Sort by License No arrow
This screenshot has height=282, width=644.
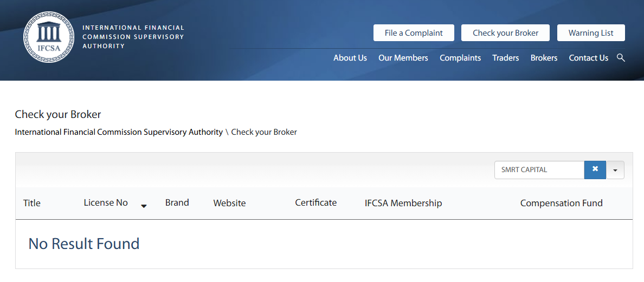pos(144,206)
